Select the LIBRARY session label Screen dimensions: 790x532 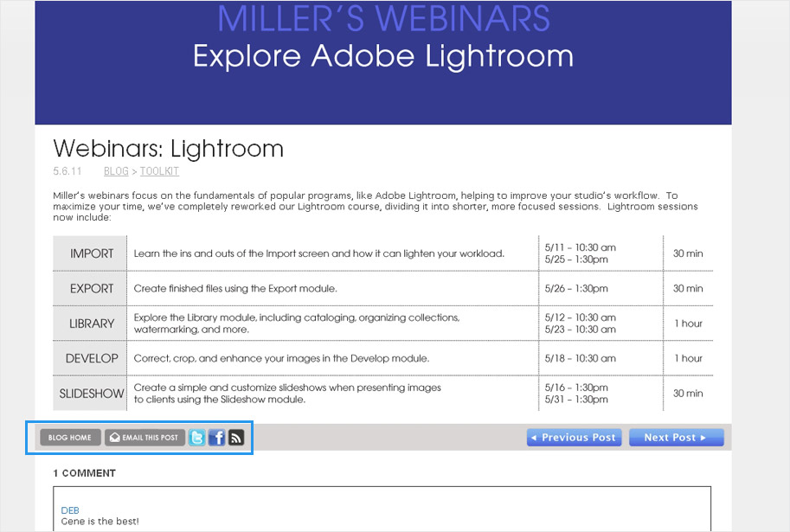(91, 324)
